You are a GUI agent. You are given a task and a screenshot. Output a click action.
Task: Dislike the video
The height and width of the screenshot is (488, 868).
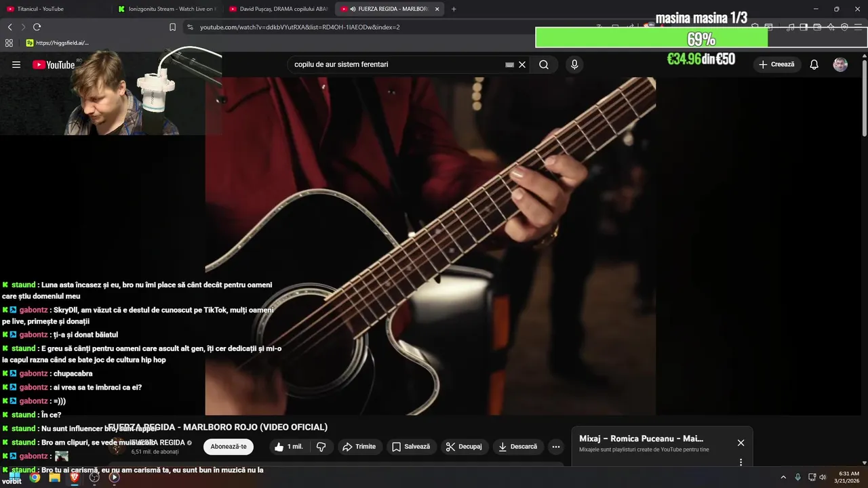(321, 447)
